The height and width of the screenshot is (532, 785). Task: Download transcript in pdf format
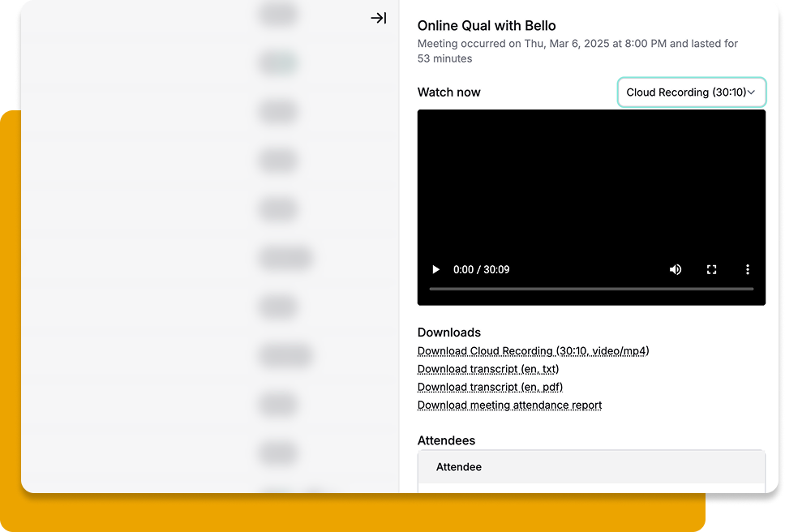coord(490,387)
